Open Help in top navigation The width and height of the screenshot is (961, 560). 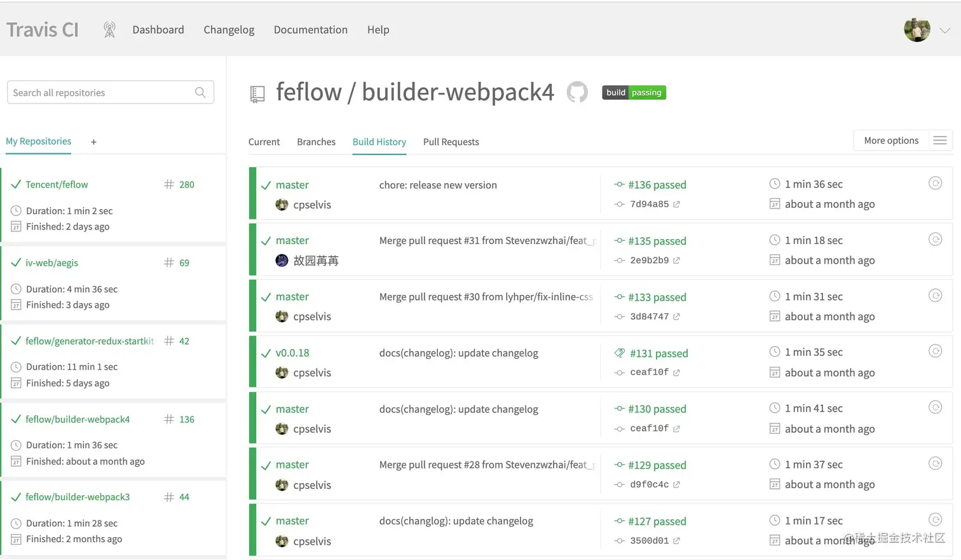378,30
